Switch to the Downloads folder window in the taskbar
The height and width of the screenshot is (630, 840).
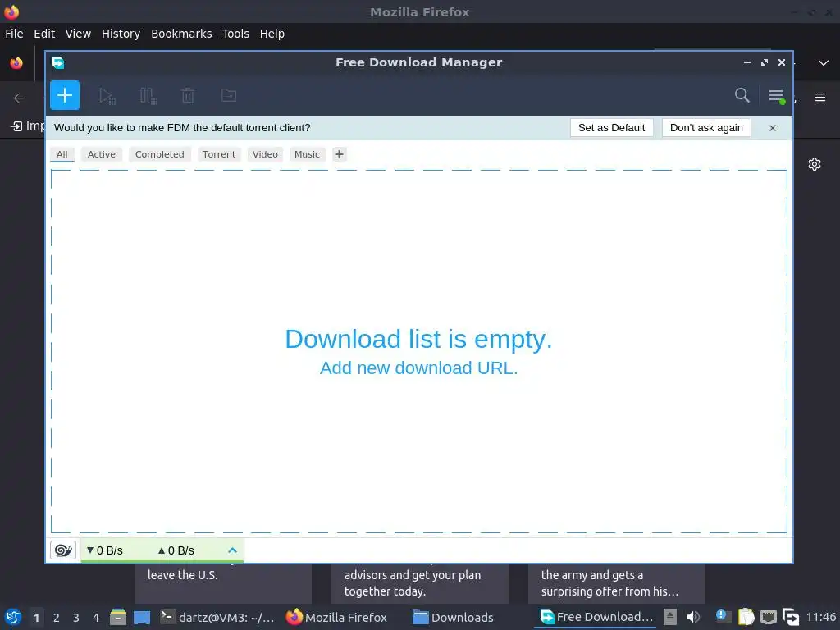[x=453, y=618]
